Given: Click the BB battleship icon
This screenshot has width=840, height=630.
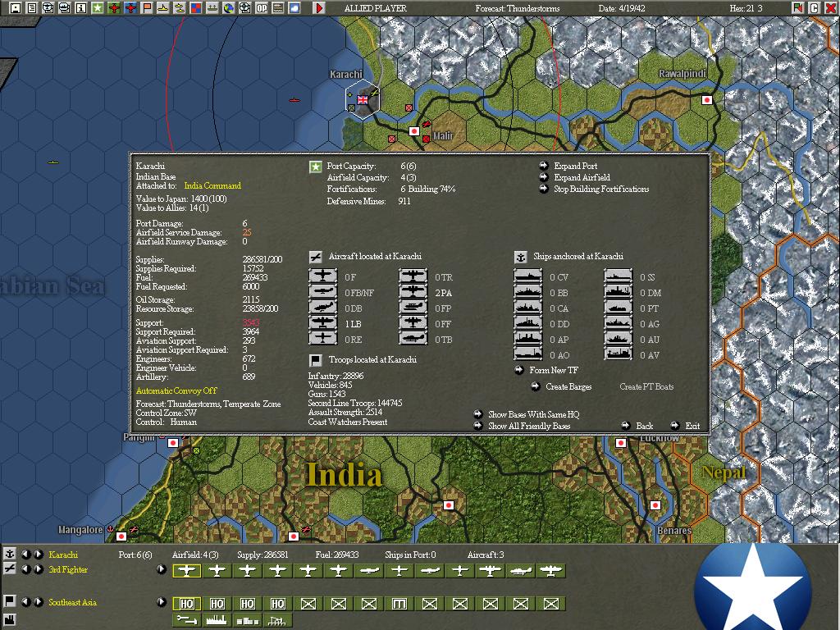Looking at the screenshot, I should (x=528, y=292).
